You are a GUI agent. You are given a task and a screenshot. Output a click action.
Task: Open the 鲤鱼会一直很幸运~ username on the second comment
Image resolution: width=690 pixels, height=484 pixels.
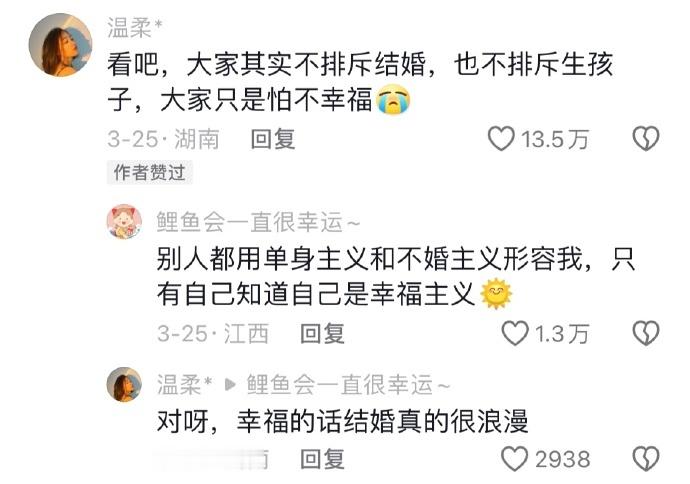[258, 222]
